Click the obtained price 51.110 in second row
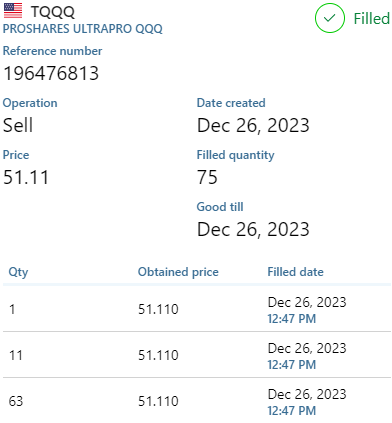 point(158,355)
